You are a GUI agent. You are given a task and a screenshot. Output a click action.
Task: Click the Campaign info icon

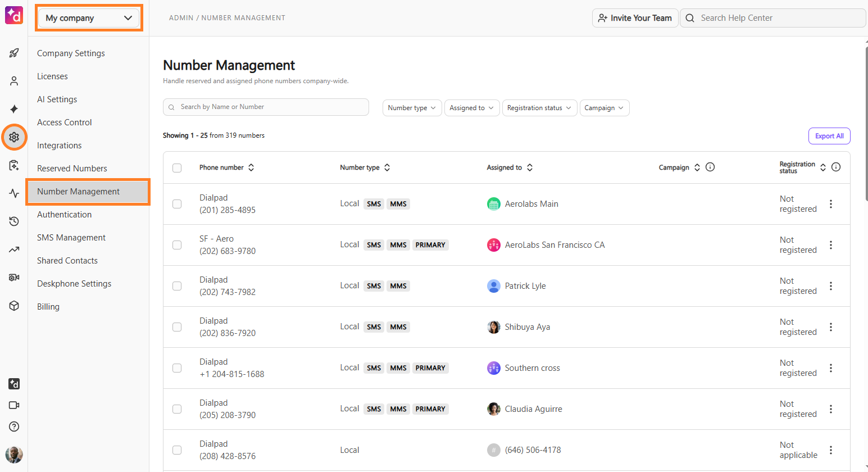coord(710,167)
